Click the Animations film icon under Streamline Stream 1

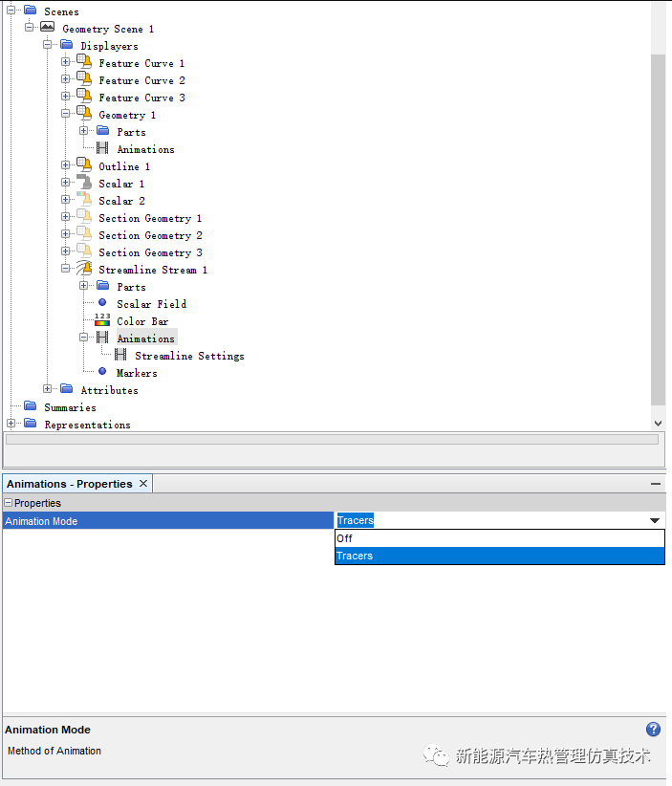click(x=102, y=338)
